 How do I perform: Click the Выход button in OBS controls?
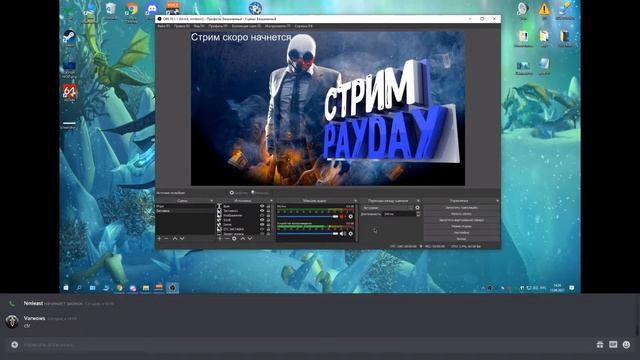[x=461, y=238]
